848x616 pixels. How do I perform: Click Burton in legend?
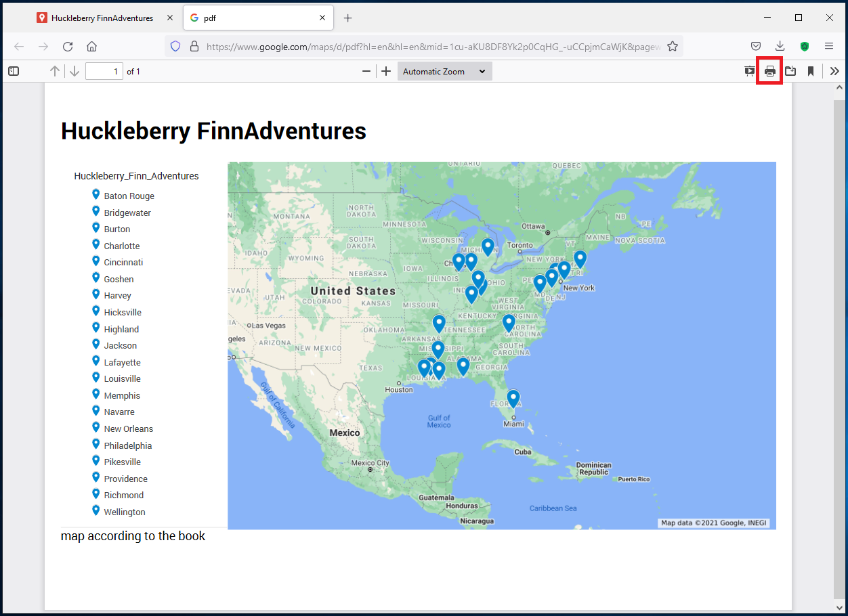coord(117,229)
